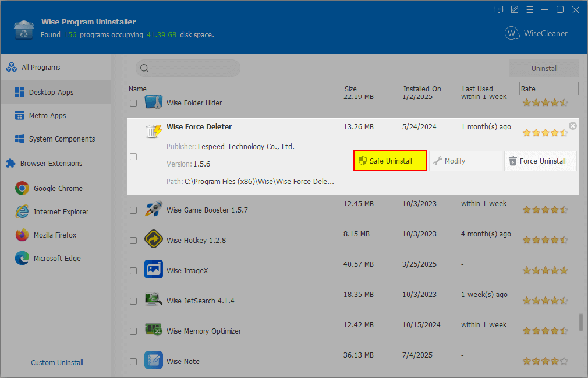Click the star rating for Wise Note

pos(546,362)
